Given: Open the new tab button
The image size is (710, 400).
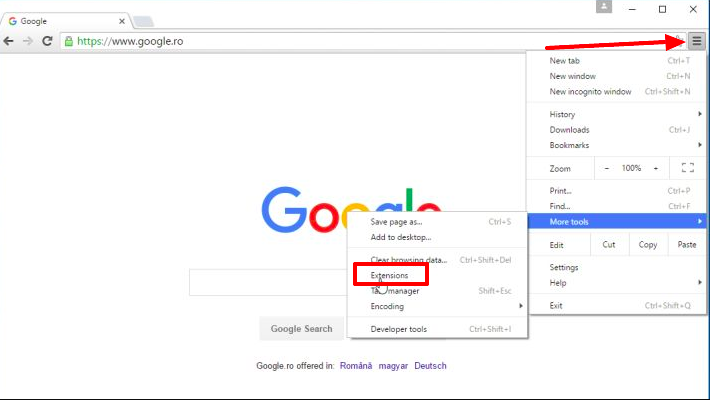Looking at the screenshot, I should point(143,21).
